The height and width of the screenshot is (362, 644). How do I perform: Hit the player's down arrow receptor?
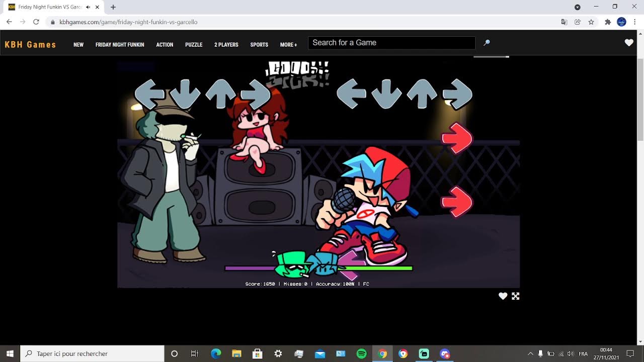(386, 94)
